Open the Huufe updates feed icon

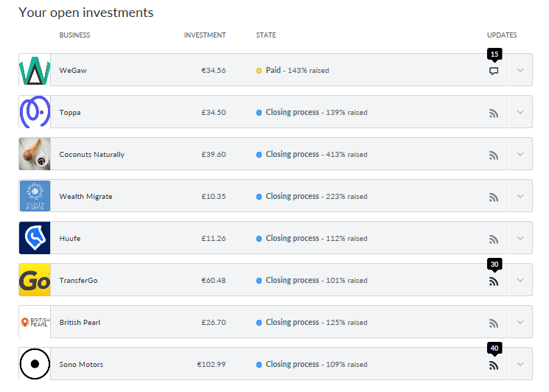coord(494,239)
